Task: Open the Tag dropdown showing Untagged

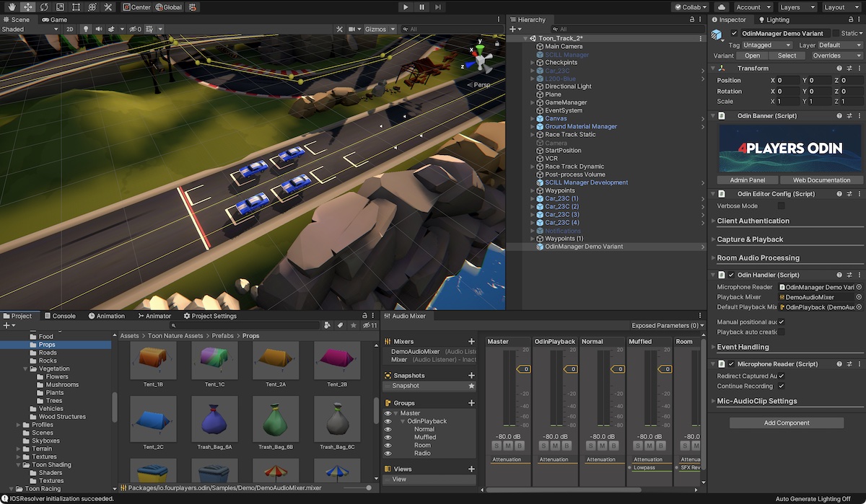Action: pyautogui.click(x=767, y=45)
